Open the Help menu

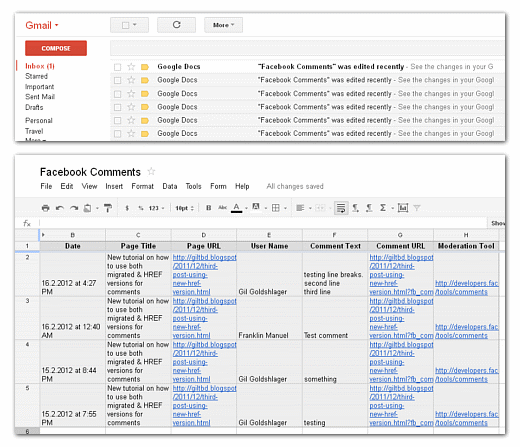(242, 186)
